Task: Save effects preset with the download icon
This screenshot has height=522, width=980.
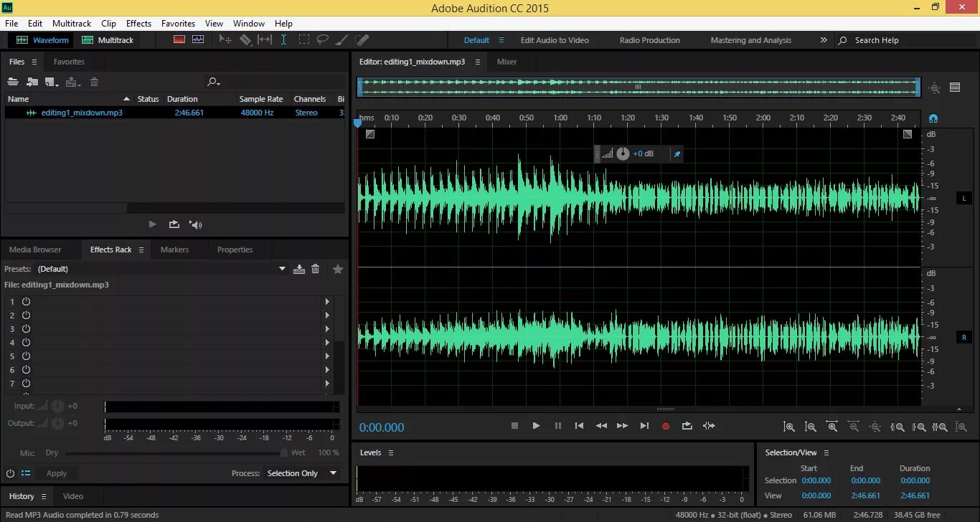Action: (299, 269)
